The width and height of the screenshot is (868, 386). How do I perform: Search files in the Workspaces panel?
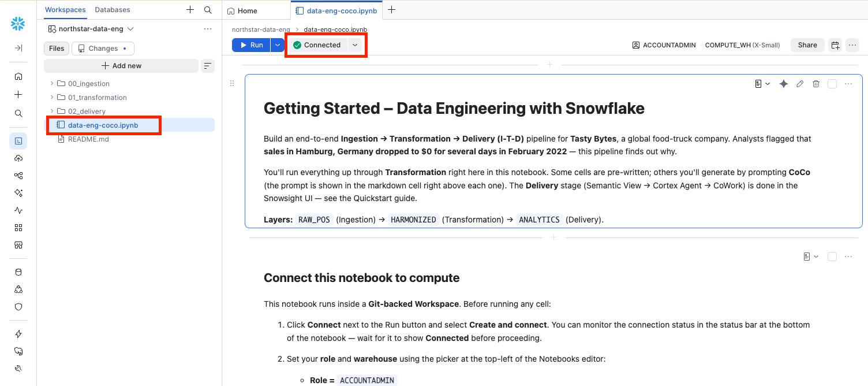tap(208, 10)
